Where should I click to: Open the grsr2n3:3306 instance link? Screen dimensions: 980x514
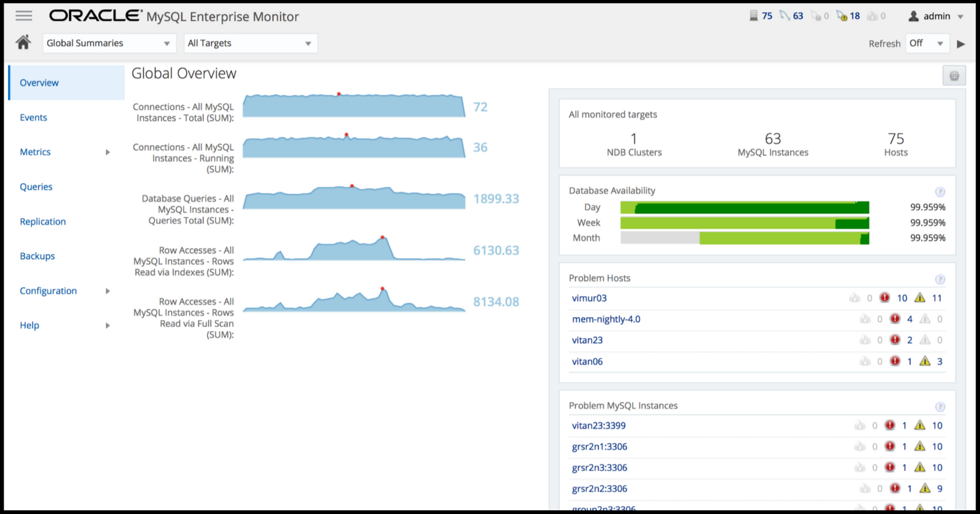599,467
